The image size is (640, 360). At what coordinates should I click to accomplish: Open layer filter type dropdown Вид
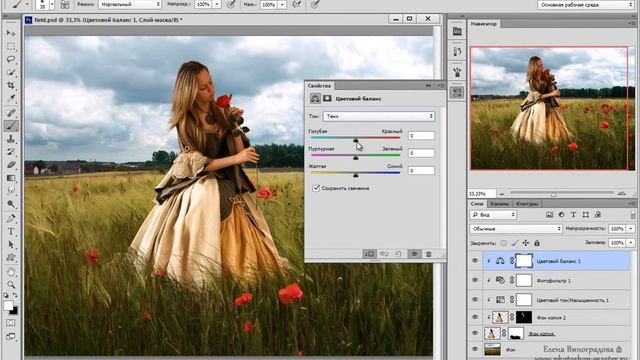coord(493,215)
